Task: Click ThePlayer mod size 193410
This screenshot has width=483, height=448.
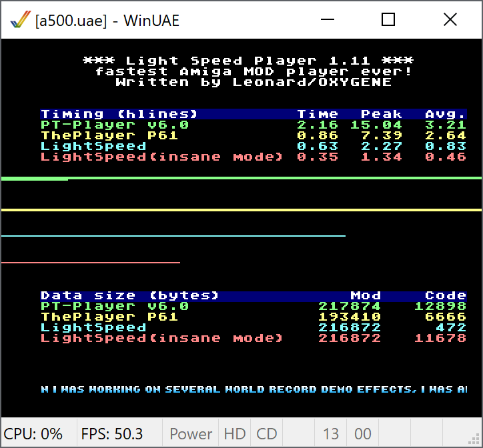Action: coord(350,317)
